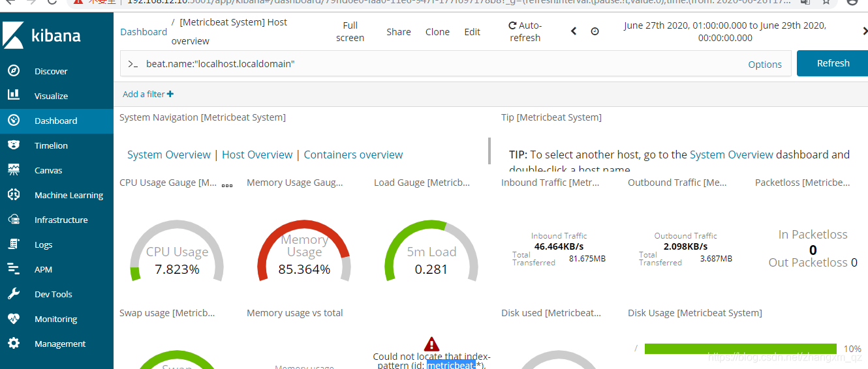Open Dev Tools section
The width and height of the screenshot is (868, 369).
pyautogui.click(x=53, y=294)
